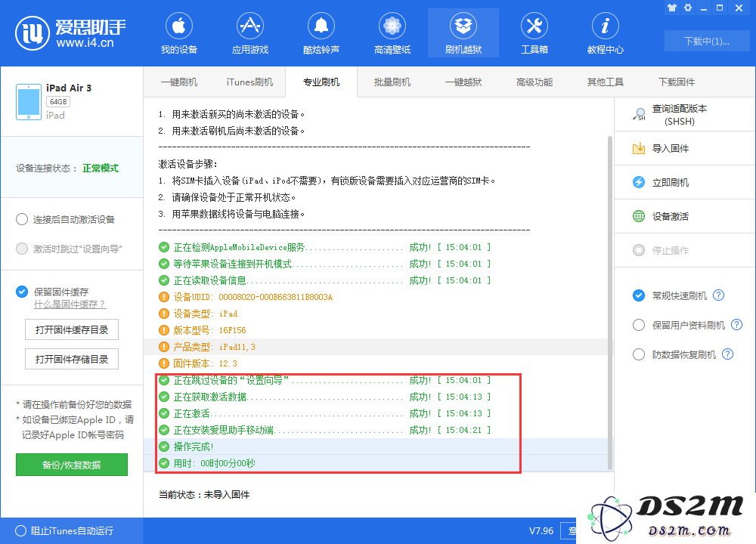Click 打开固件存储目录 button
Image resolution: width=756 pixels, height=544 pixels.
pyautogui.click(x=72, y=359)
